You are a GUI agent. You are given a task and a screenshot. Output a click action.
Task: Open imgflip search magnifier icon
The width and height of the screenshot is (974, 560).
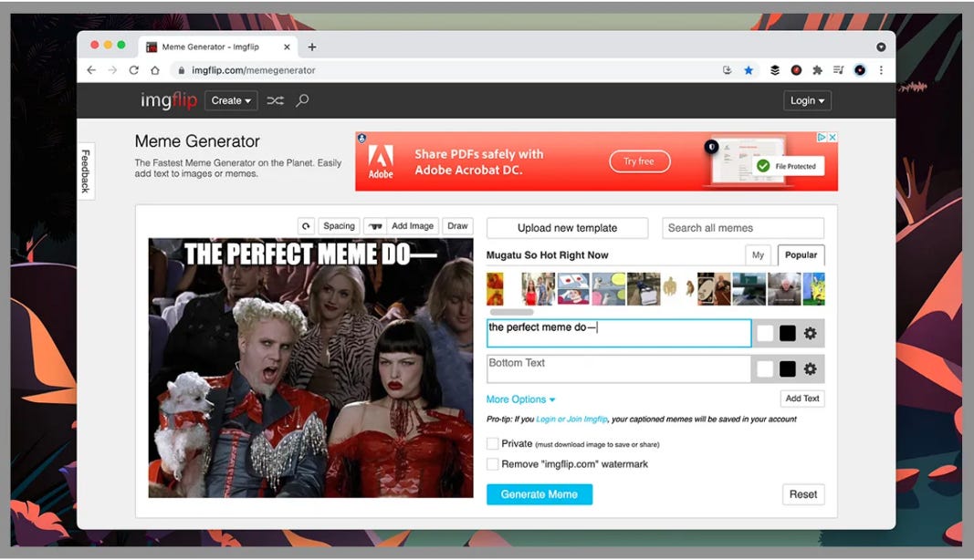coord(302,100)
